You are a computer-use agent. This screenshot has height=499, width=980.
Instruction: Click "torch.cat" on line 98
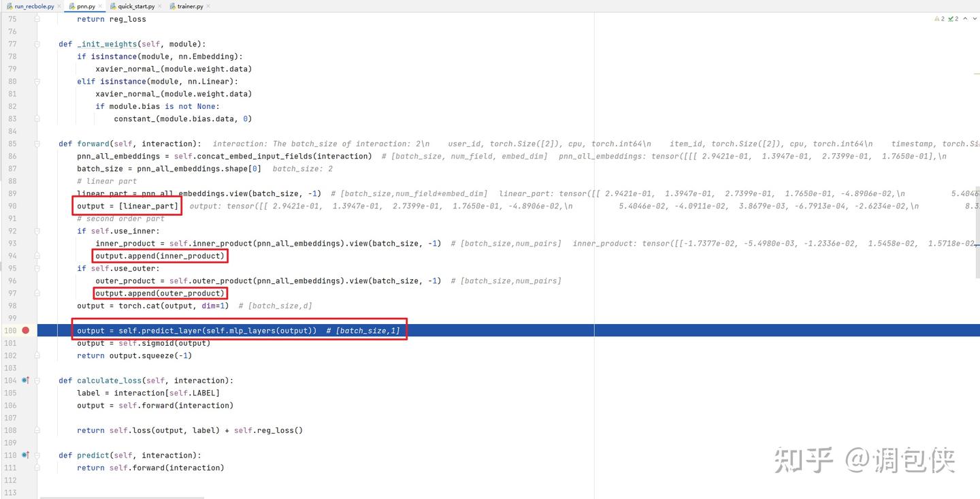click(x=140, y=306)
